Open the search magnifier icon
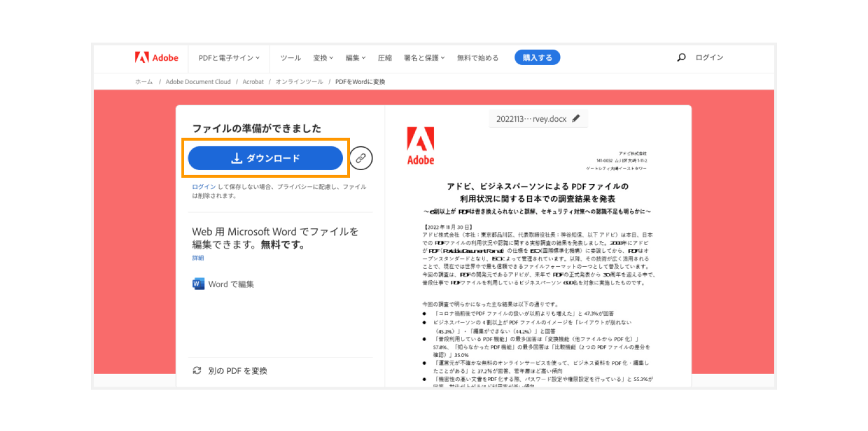The width and height of the screenshot is (868, 431). point(681,57)
